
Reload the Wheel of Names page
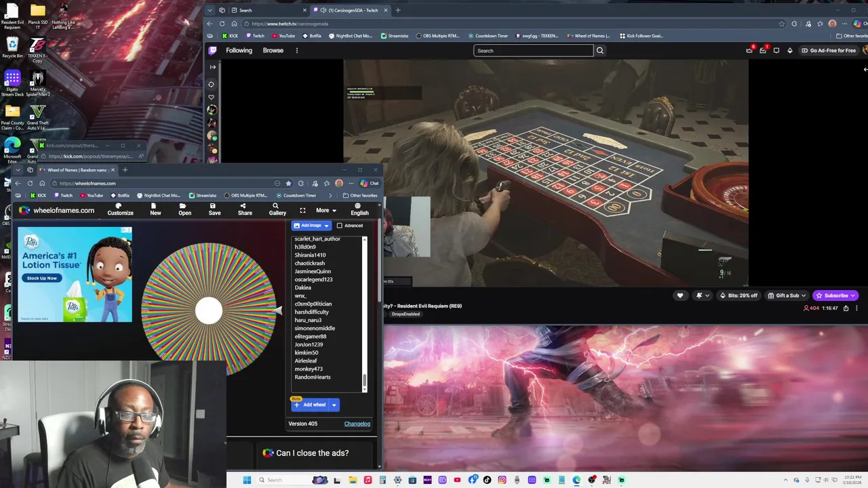[x=30, y=183]
